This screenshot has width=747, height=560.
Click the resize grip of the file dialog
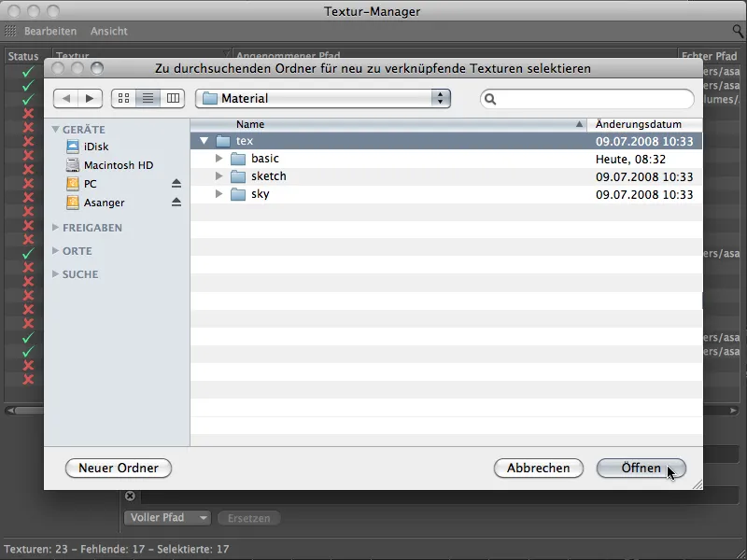point(697,484)
